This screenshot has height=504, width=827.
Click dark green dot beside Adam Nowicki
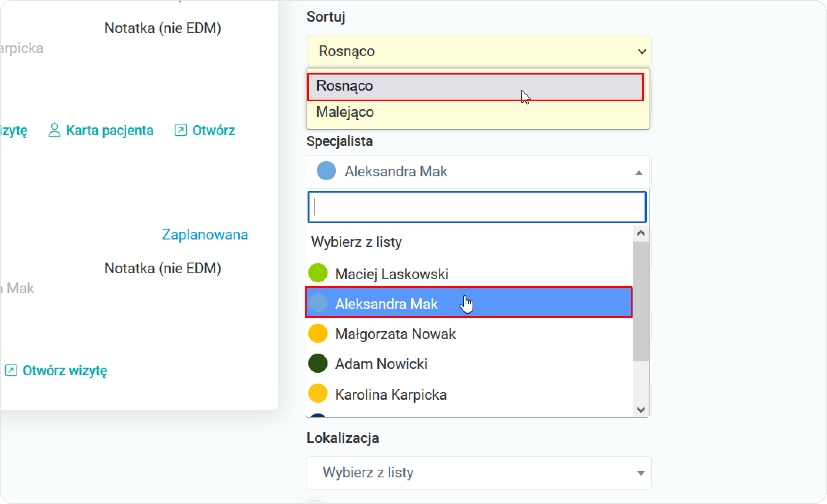click(317, 363)
